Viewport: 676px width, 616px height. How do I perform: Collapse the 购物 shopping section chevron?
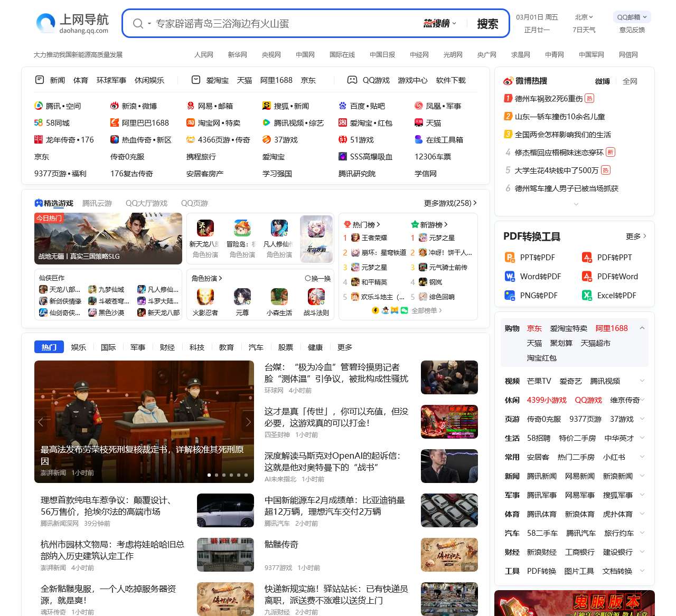(642, 328)
